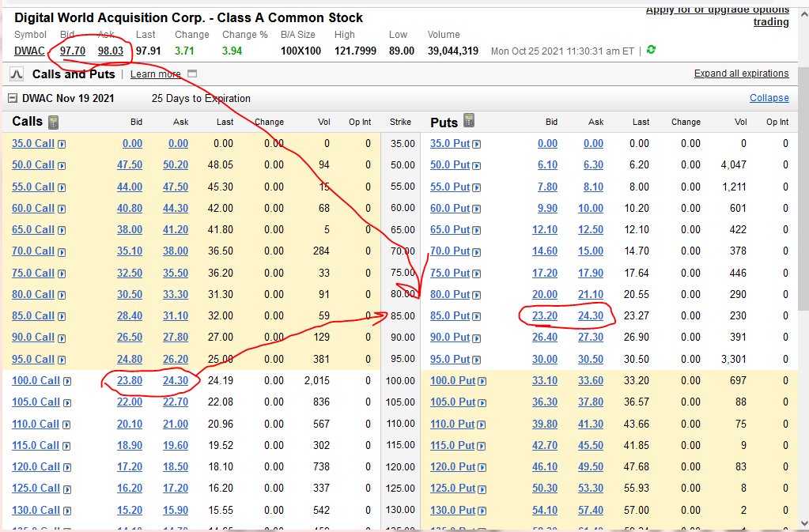Click the arrow icon next to 65.0 Put

tap(477, 231)
